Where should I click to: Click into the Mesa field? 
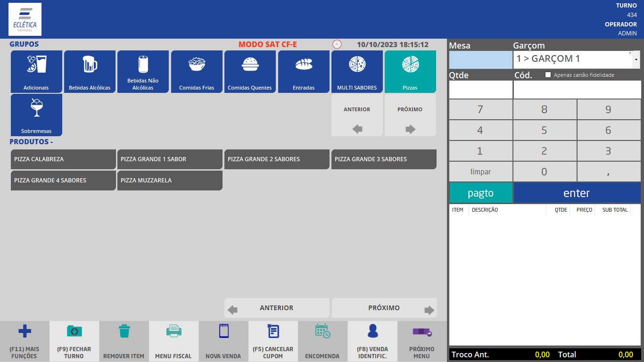point(480,60)
